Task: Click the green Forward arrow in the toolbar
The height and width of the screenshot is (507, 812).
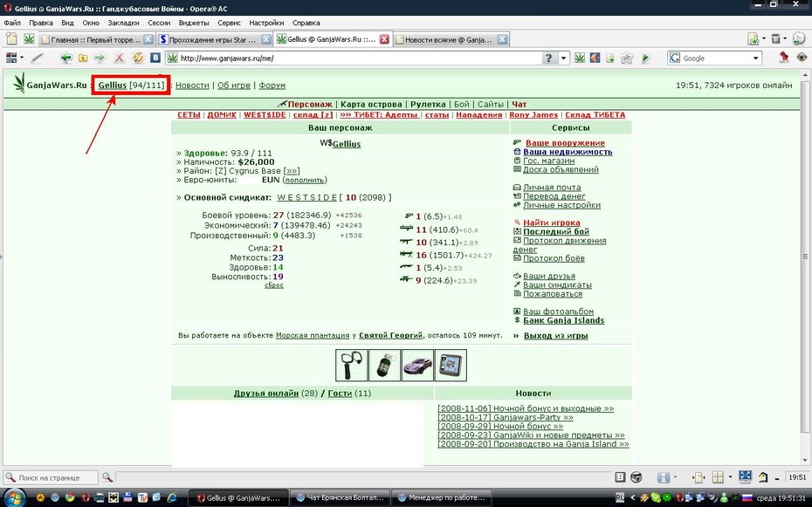Action: [100, 58]
